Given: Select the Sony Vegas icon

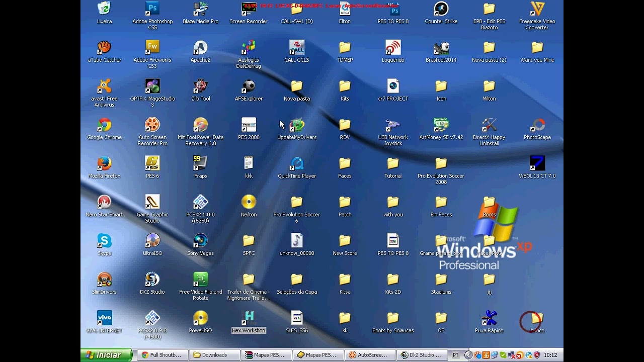Looking at the screenshot, I should click(200, 241).
